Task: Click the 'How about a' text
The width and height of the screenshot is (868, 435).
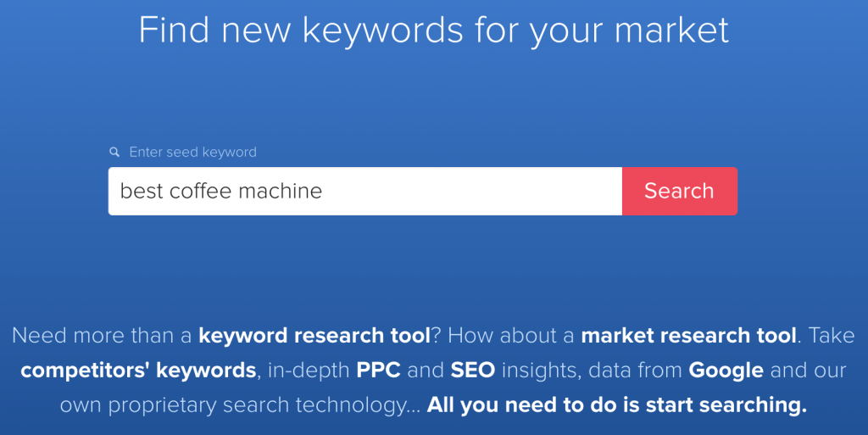Action: [x=511, y=335]
